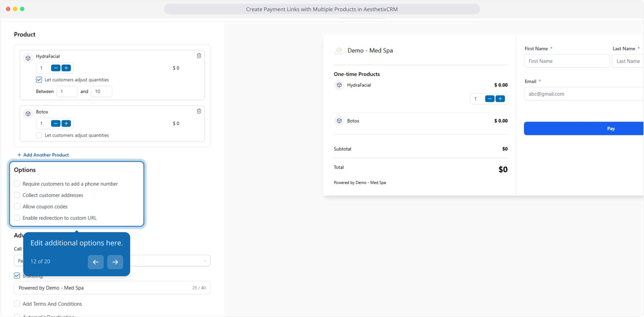
Task: Go to previous tour step arrow
Action: tap(96, 262)
